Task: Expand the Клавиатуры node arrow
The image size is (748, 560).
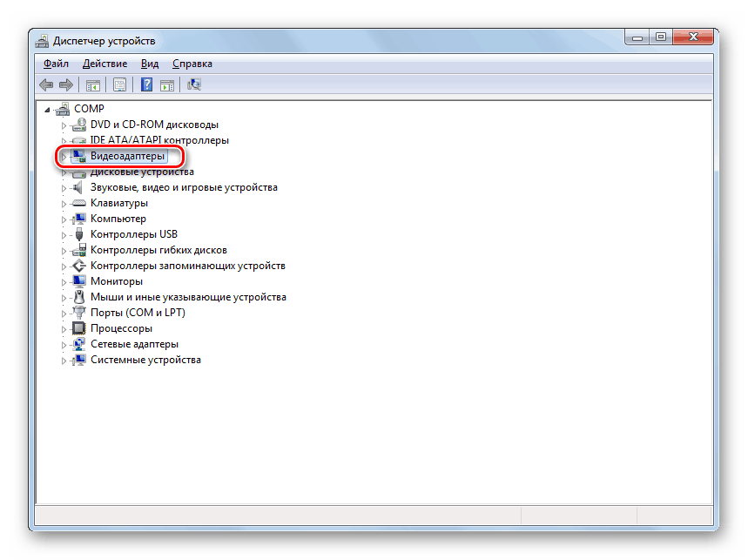Action: coord(64,204)
